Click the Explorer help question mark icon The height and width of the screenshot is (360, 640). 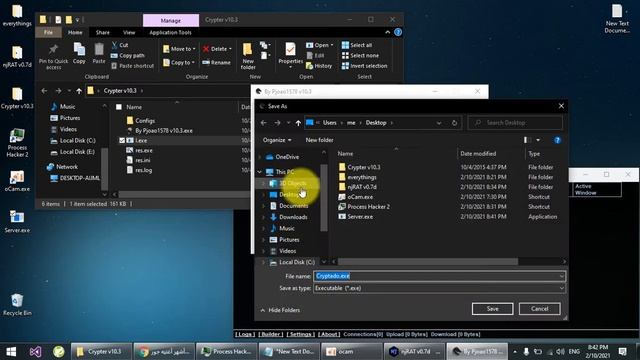tap(398, 32)
